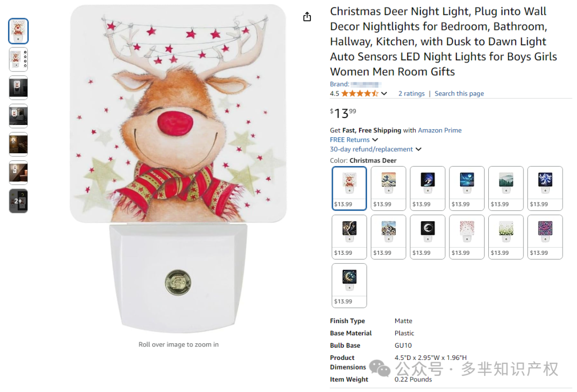Expand the 30-day refund/replacement details

click(x=418, y=150)
